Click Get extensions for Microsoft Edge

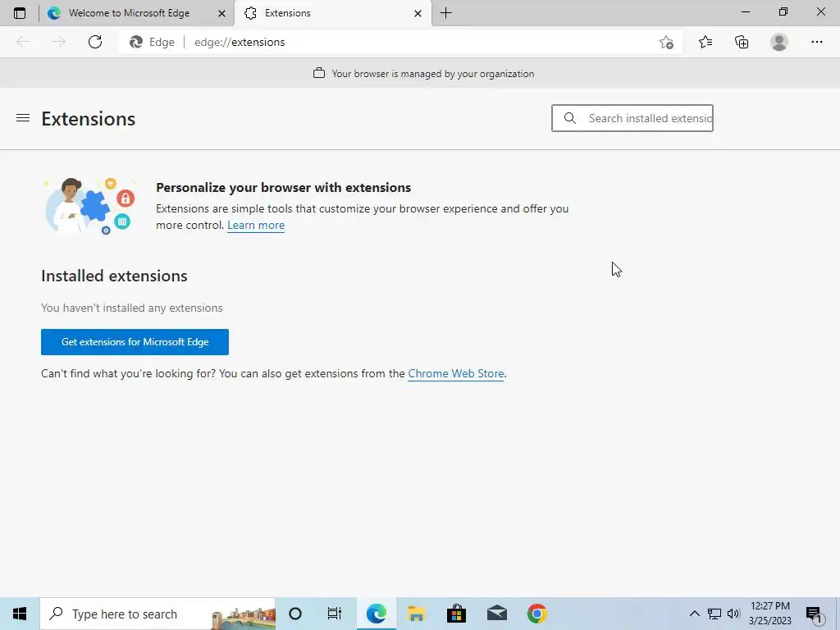click(x=135, y=342)
